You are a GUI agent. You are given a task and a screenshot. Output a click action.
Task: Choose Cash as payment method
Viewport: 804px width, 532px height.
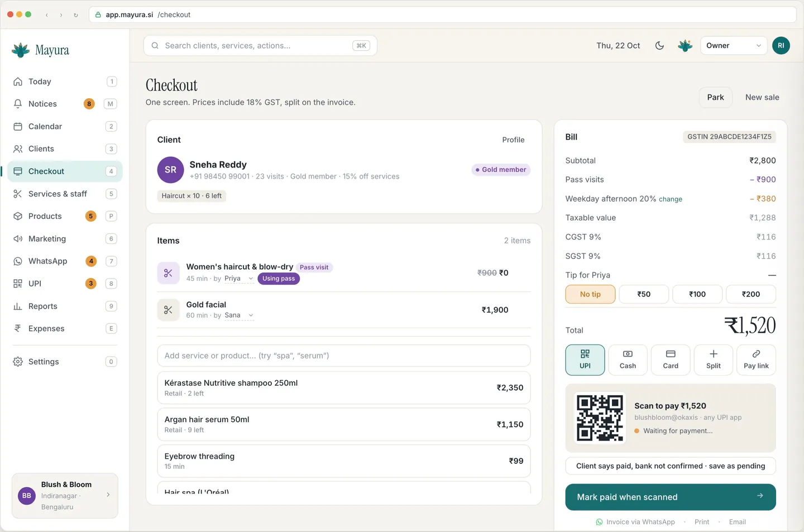coord(628,360)
